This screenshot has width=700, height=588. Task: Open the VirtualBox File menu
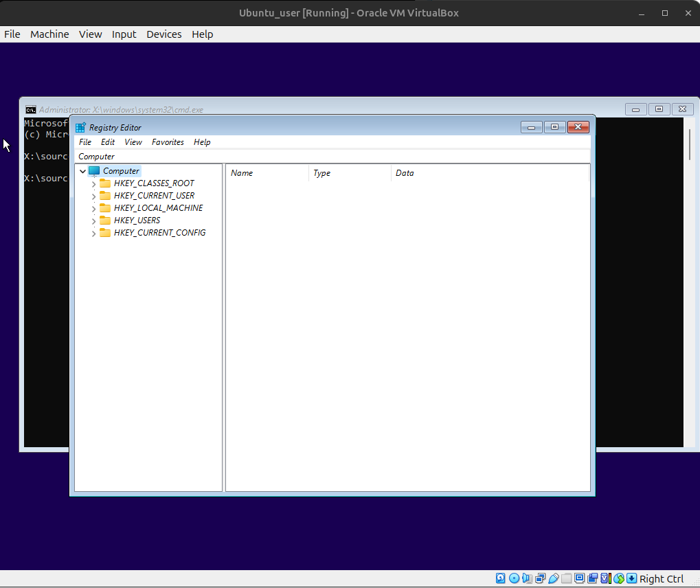pos(12,34)
